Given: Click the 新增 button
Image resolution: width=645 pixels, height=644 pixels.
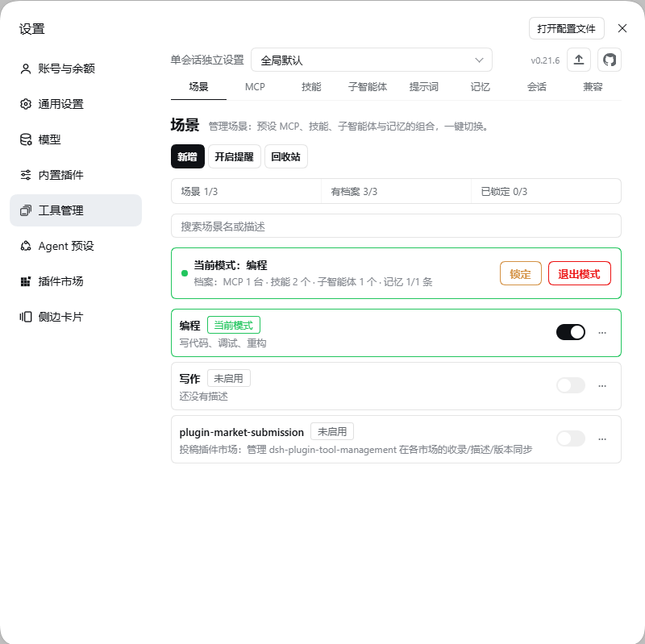Looking at the screenshot, I should point(188,156).
